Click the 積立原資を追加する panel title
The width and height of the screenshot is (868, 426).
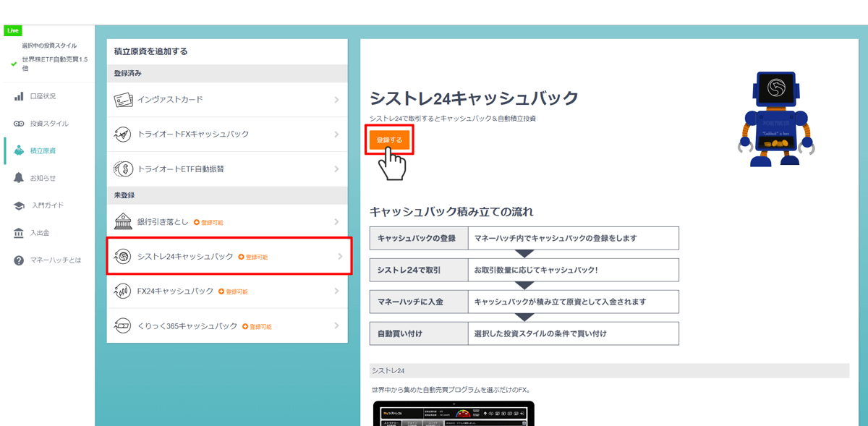(150, 51)
